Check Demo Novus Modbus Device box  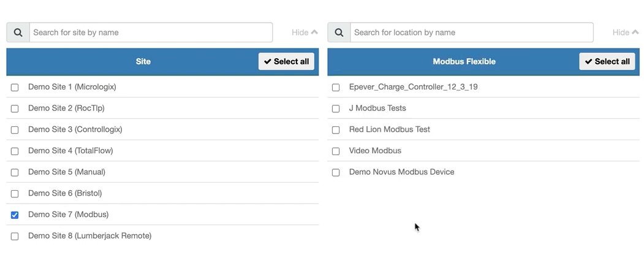[336, 172]
